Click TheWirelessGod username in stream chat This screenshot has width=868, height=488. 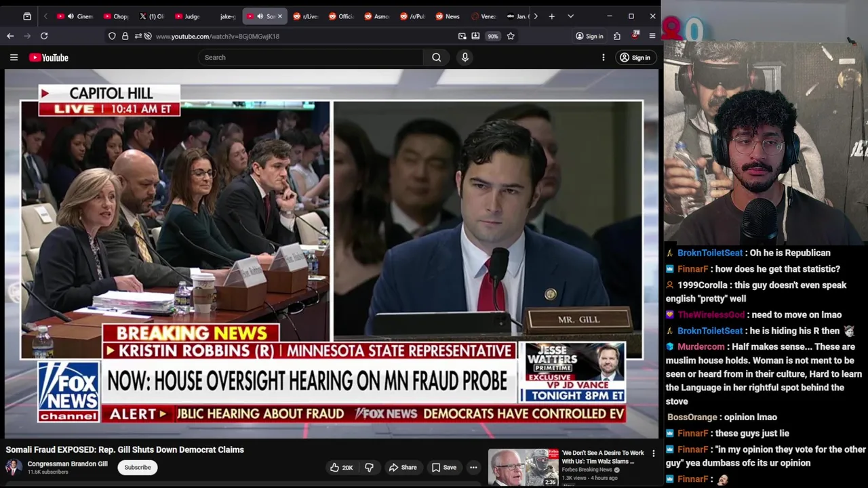click(x=711, y=314)
